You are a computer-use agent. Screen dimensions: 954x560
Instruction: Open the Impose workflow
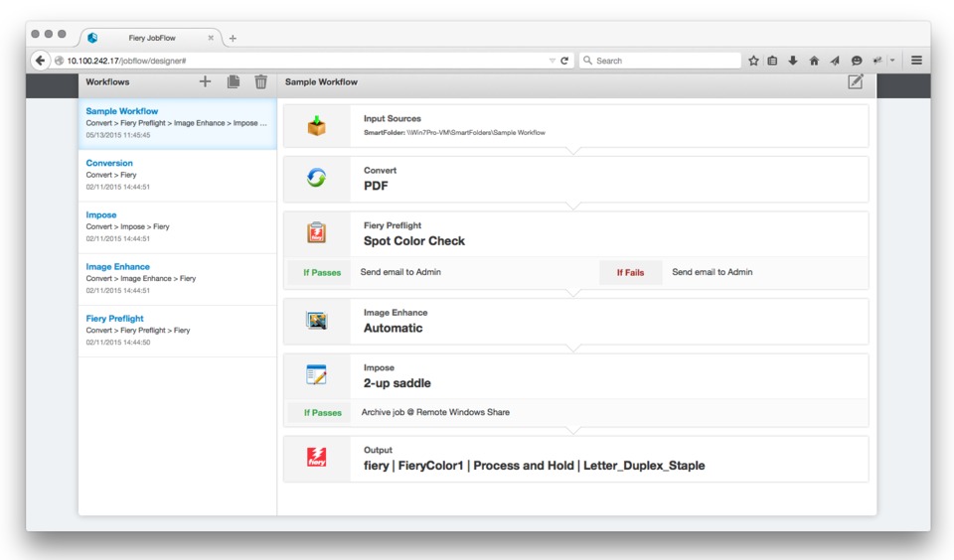point(178,226)
